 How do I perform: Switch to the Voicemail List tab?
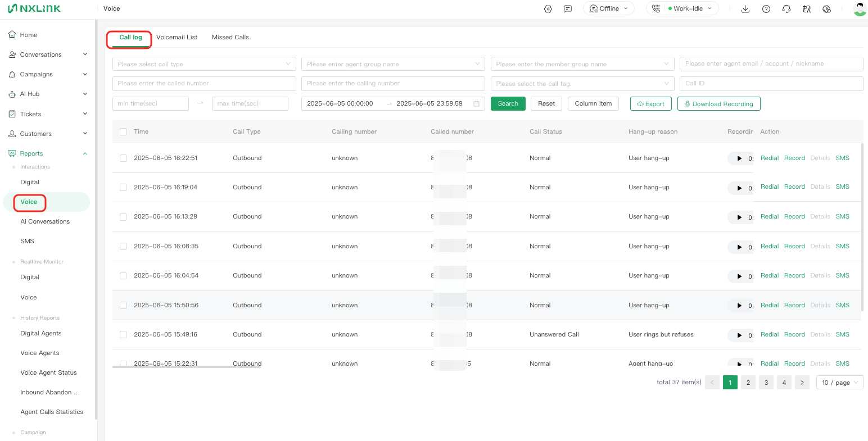click(177, 37)
